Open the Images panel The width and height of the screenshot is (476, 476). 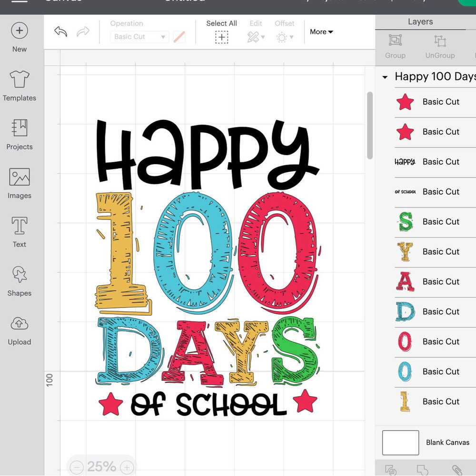[19, 183]
